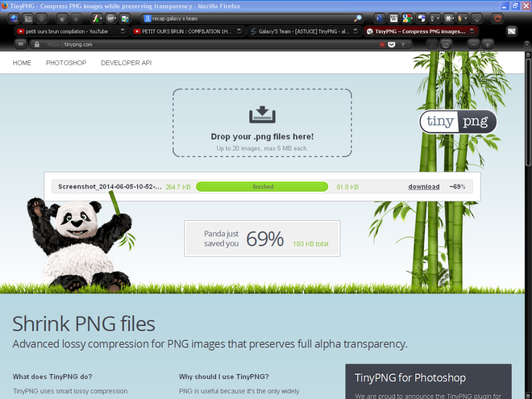Image resolution: width=532 pixels, height=399 pixels.
Task: Click the 81.8 KB compressed size value
Action: point(348,187)
